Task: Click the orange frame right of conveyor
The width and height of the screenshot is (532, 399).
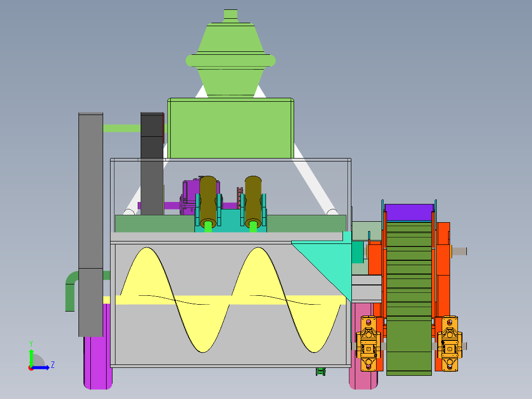Action: (x=443, y=268)
